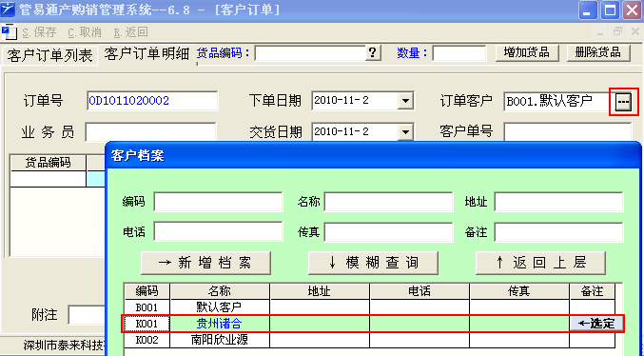This screenshot has height=356, width=644.
Task: Click C.取消 menu item
Action: [85, 32]
